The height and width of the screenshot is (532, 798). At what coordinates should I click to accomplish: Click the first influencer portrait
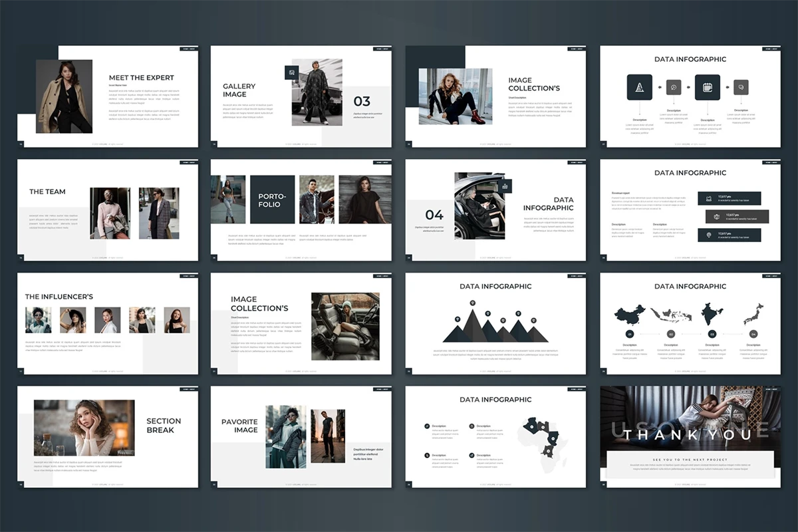pyautogui.click(x=39, y=320)
